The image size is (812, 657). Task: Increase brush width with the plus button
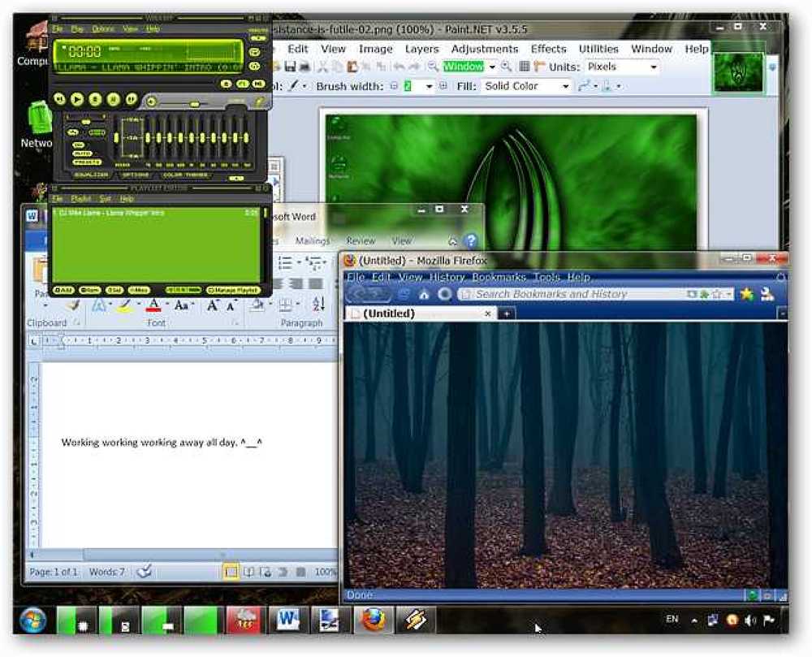pos(443,86)
